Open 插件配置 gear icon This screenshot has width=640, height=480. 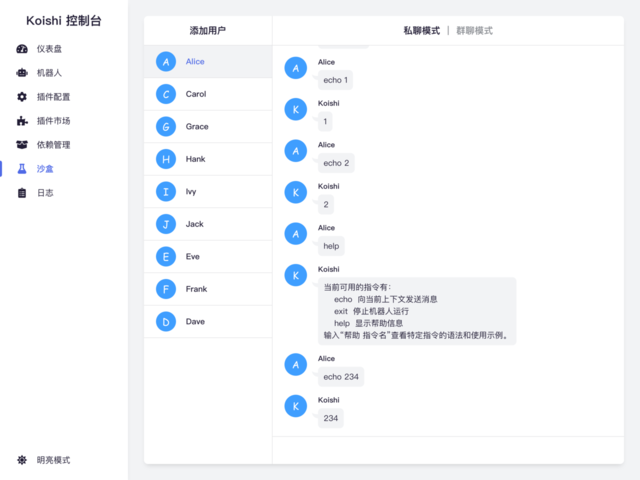pos(23,97)
